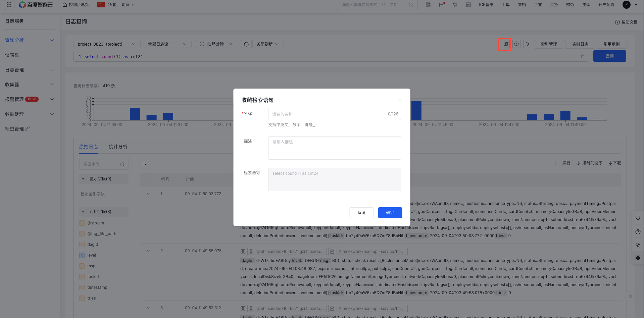Screen dimensions: 644x318
Task: Click the phone contact icon
Action: [x=638, y=245]
